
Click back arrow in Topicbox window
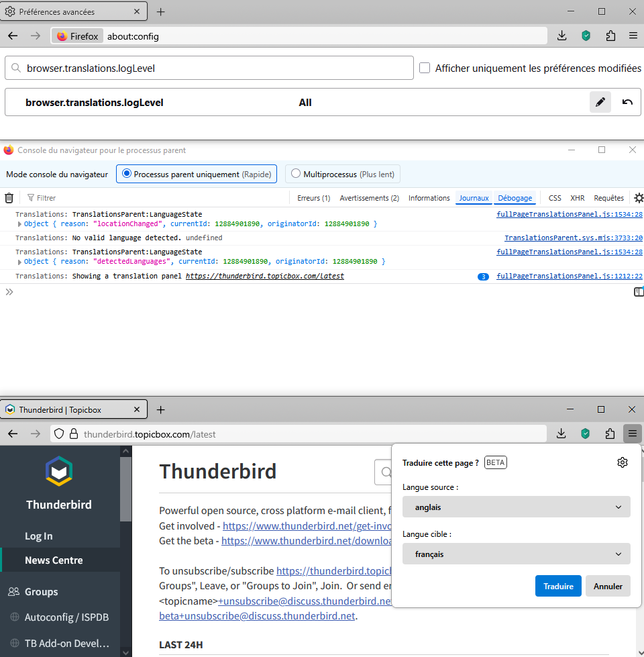click(x=13, y=434)
